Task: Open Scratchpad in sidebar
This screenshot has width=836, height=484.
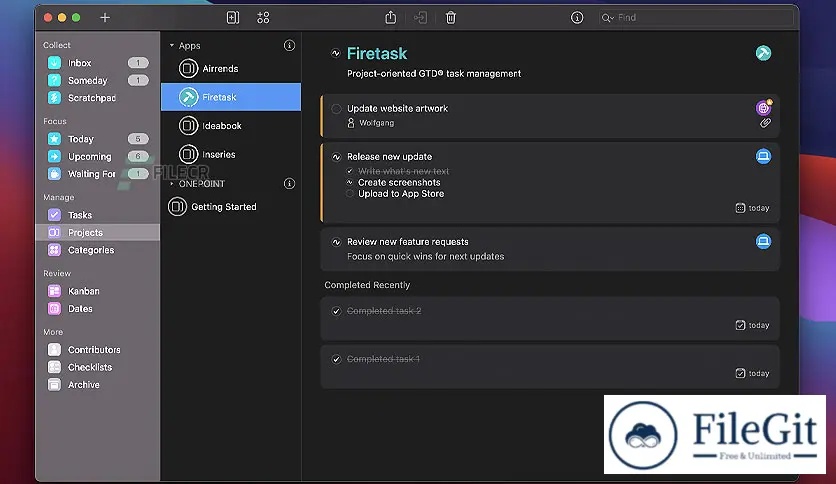Action: 98,98
